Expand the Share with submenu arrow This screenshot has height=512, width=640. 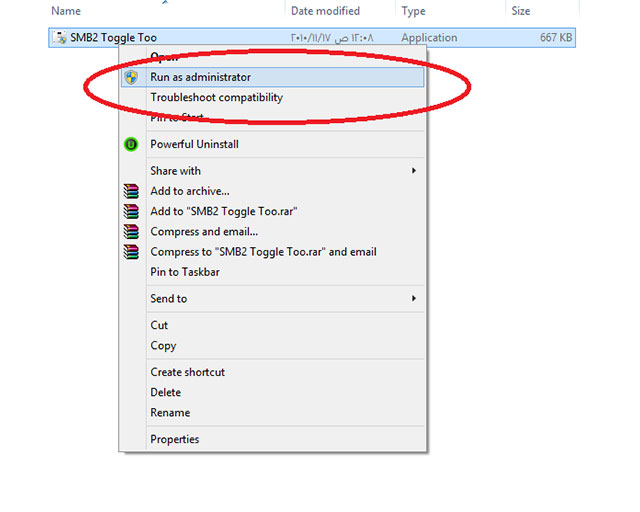(414, 171)
